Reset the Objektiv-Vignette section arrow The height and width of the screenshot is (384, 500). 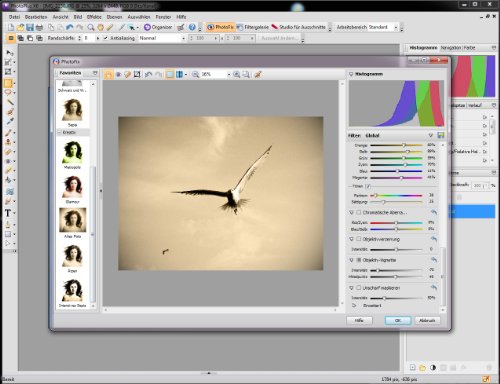coord(434,260)
